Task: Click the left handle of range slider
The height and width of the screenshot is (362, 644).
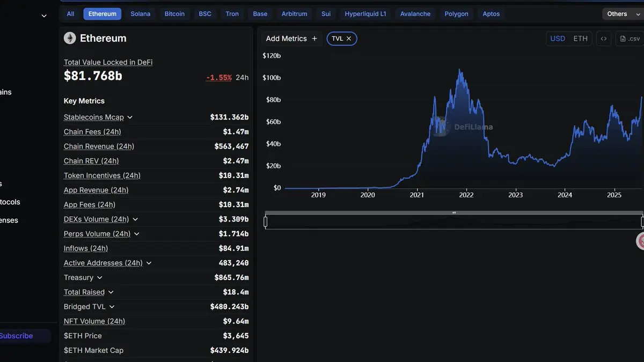Action: point(266,221)
